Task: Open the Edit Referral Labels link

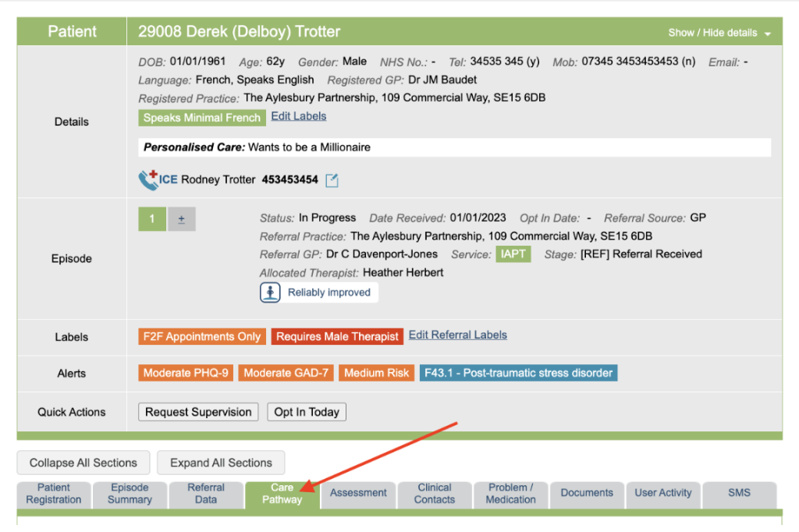Action: 457,335
